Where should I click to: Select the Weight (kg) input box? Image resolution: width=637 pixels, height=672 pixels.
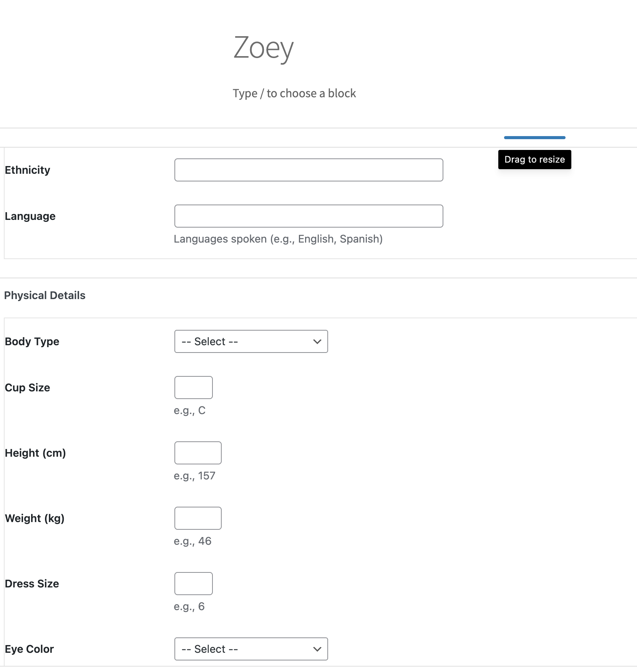point(198,518)
